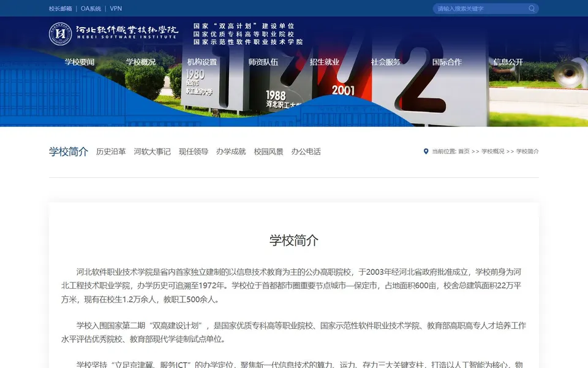Open the 信息公开 navigation menu

point(508,62)
